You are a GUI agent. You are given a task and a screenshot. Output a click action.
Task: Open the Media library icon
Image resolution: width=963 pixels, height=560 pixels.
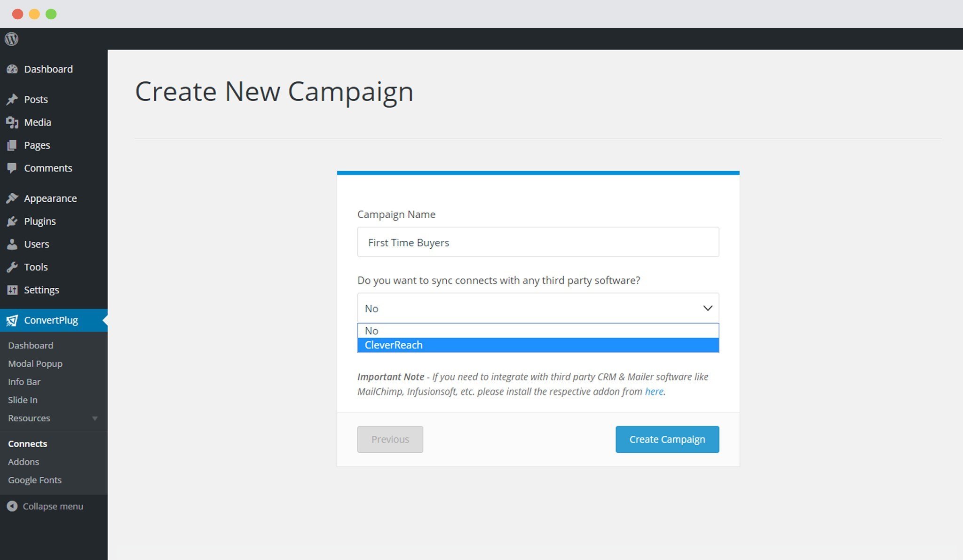pyautogui.click(x=12, y=122)
